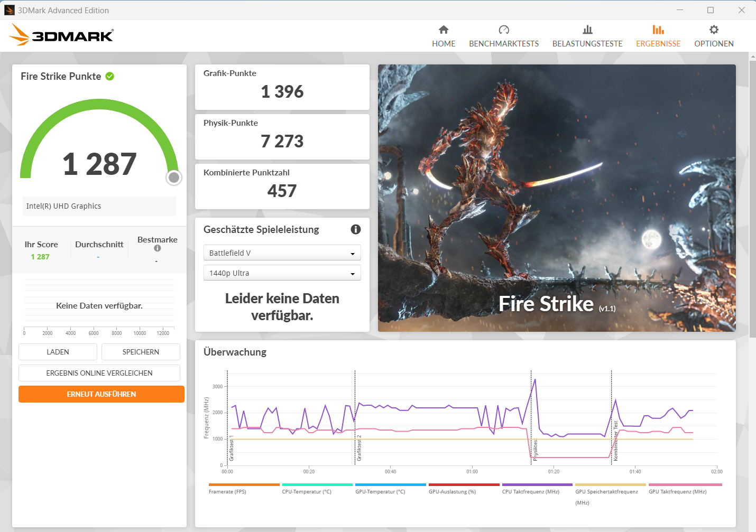Expand the 1440p Ultra resolution dropdown
The image size is (756, 532).
282,273
